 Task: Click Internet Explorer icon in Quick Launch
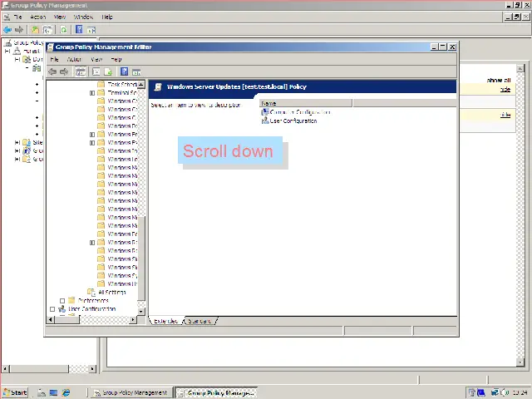pyautogui.click(x=66, y=392)
